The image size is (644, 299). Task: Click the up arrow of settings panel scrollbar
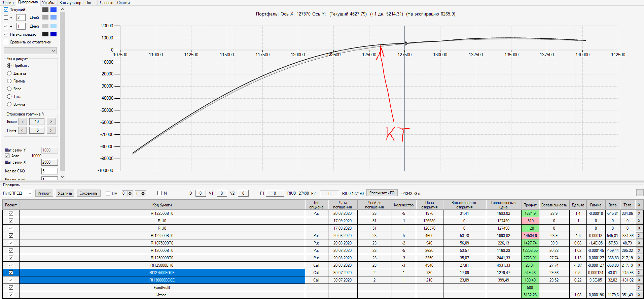[62, 9]
